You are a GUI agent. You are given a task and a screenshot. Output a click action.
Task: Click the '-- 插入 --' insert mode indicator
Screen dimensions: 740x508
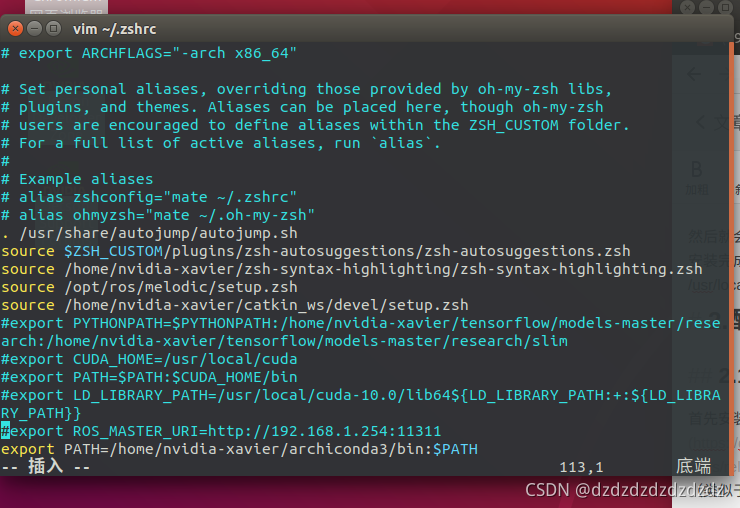point(45,467)
